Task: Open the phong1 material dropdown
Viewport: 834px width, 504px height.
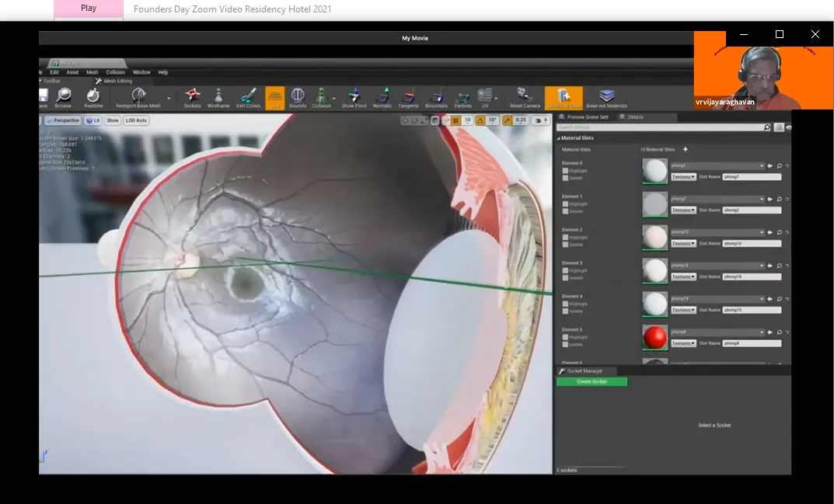Action: [717, 166]
